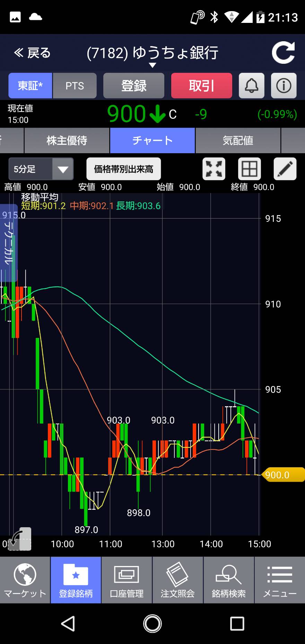Viewport: 305px width, 644px height.
Task: Expand stock selector under ゆうちょ銀行 title
Action: tap(152, 65)
